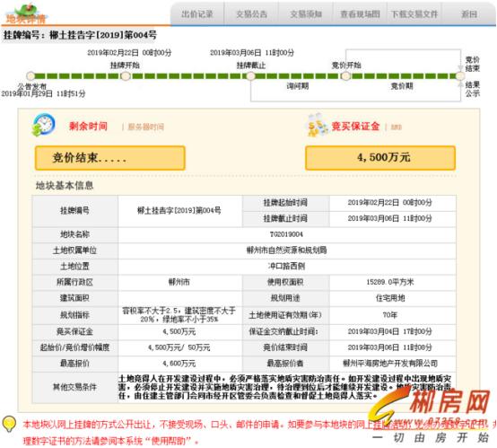Open the 查看现场图 tab
This screenshot has width=497, height=448.
(360, 14)
